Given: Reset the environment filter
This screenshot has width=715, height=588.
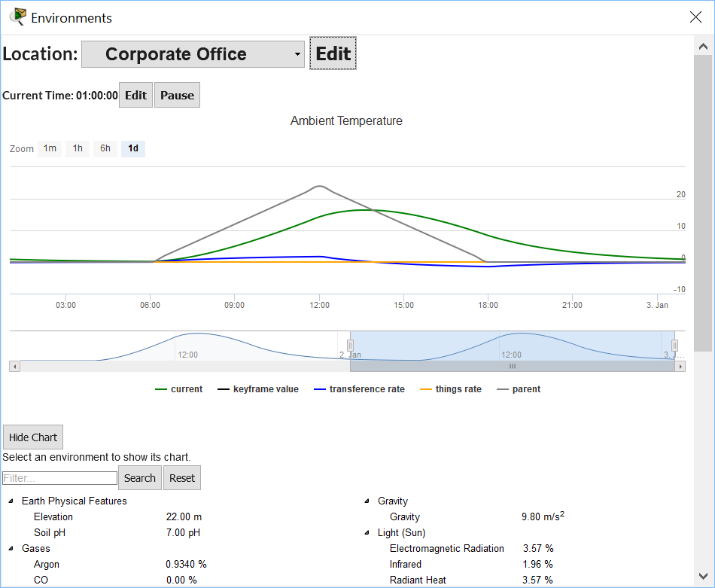Looking at the screenshot, I should [x=182, y=478].
